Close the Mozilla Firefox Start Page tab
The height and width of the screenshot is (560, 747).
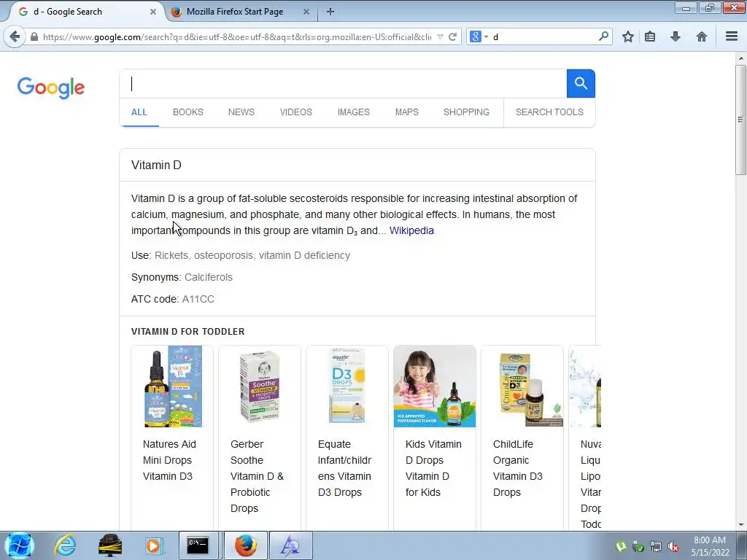tap(306, 12)
